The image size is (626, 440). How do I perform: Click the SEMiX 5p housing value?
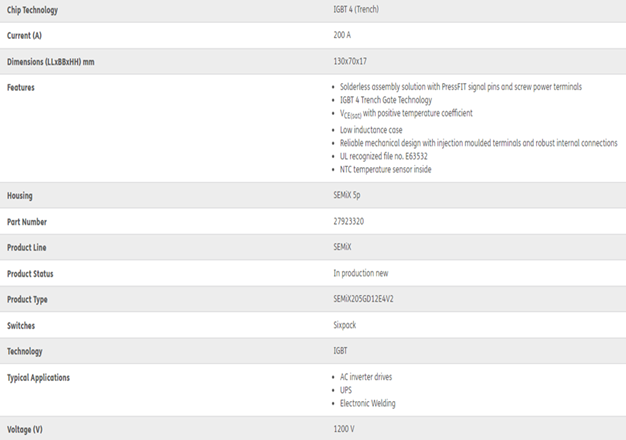tap(347, 195)
